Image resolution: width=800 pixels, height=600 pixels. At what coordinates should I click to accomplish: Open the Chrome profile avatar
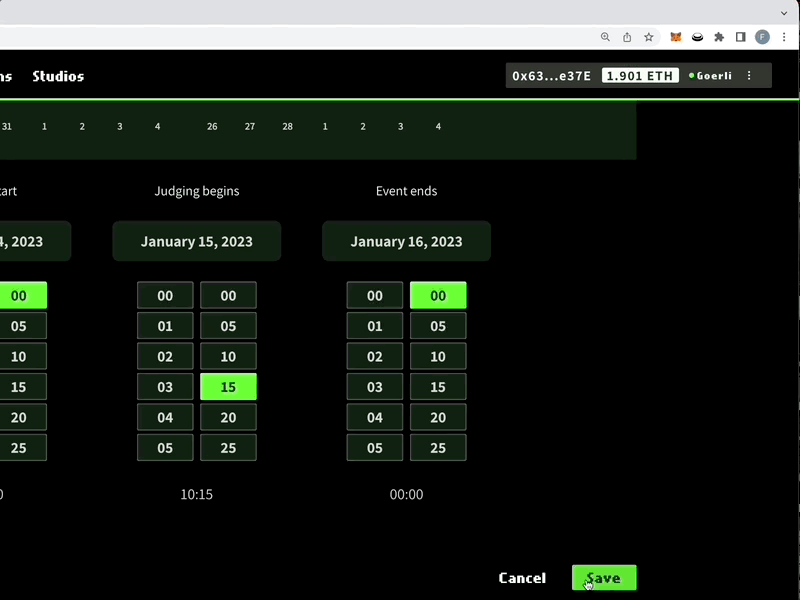[x=762, y=37]
